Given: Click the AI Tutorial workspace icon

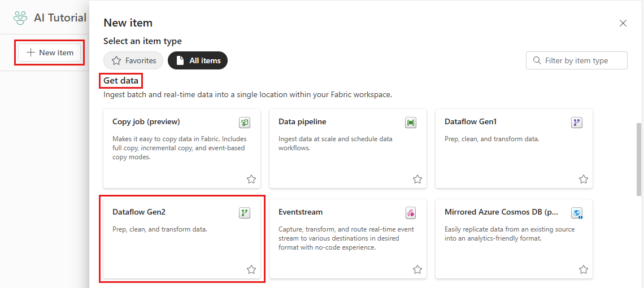Looking at the screenshot, I should tap(20, 18).
